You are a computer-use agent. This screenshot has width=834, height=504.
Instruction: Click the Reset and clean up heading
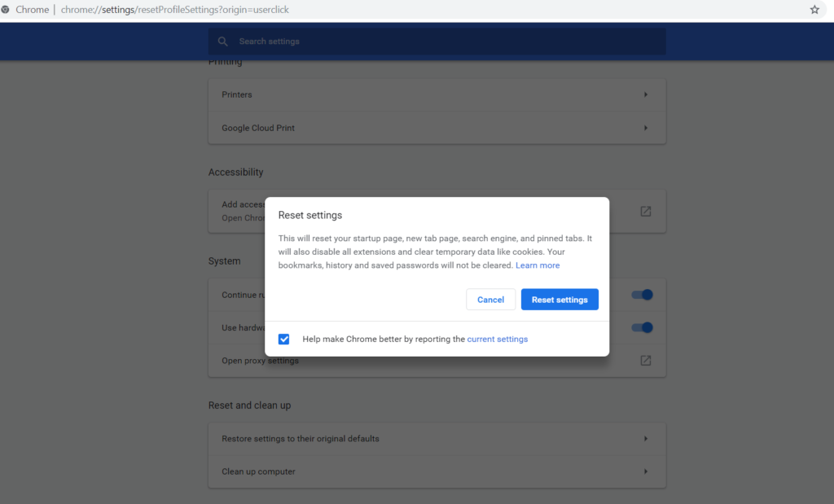tap(249, 405)
